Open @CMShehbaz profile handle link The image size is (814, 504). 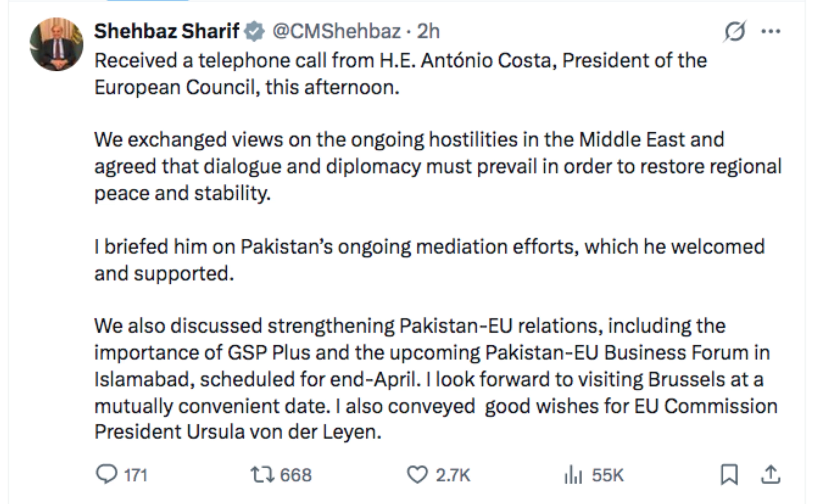click(337, 32)
